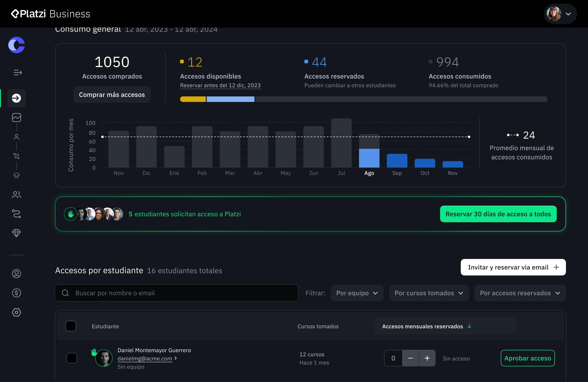Select the learning routes icon in sidebar
Screen dimensions: 588x382
16,214
